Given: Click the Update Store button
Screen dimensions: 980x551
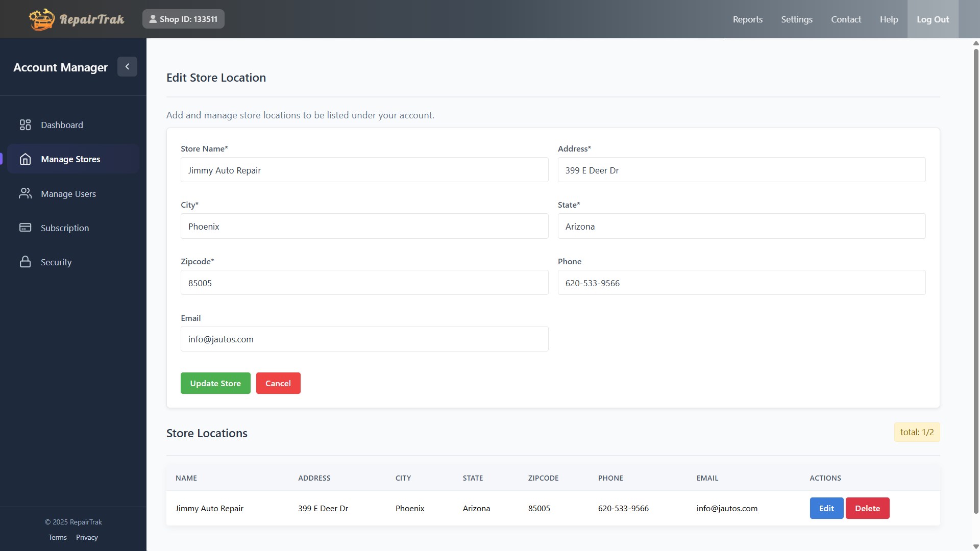Looking at the screenshot, I should coord(215,383).
